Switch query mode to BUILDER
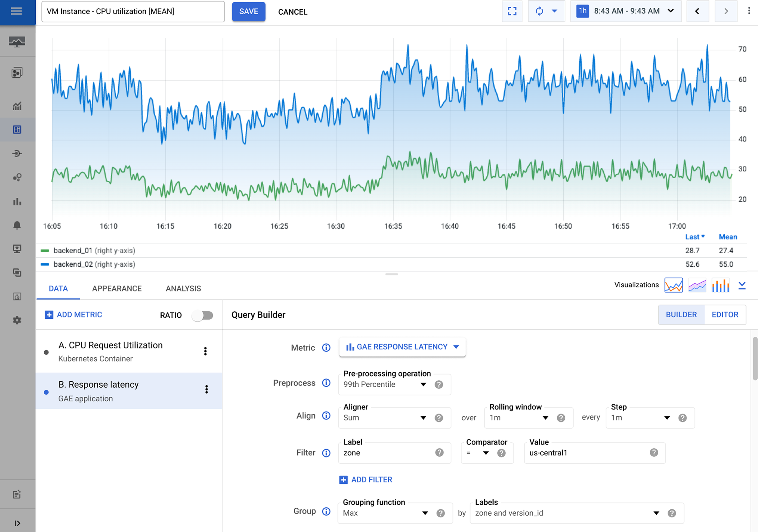758x532 pixels. (x=681, y=315)
